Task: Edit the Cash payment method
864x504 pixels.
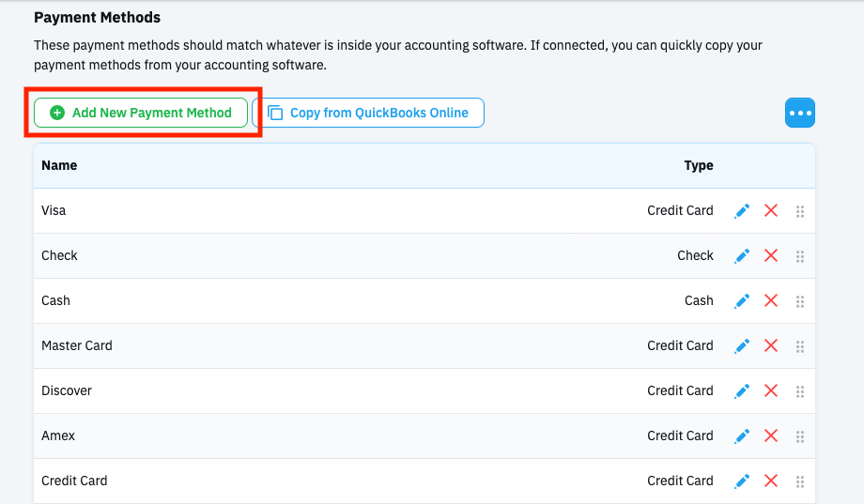Action: click(x=742, y=301)
